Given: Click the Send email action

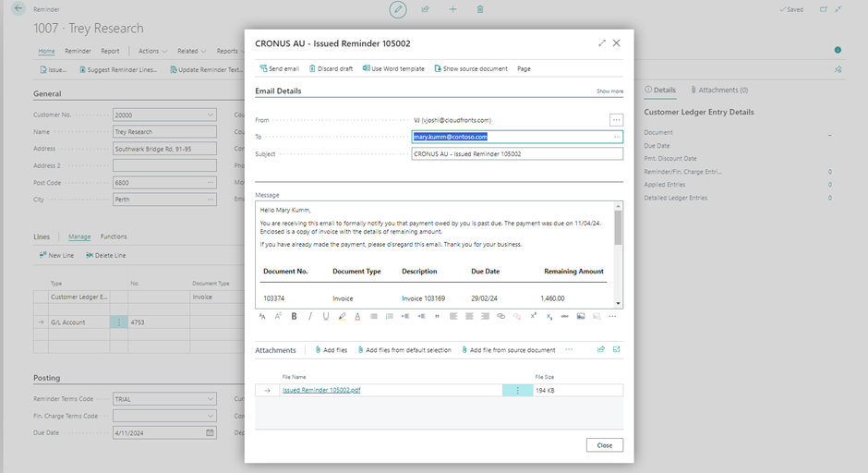Looking at the screenshot, I should 280,68.
